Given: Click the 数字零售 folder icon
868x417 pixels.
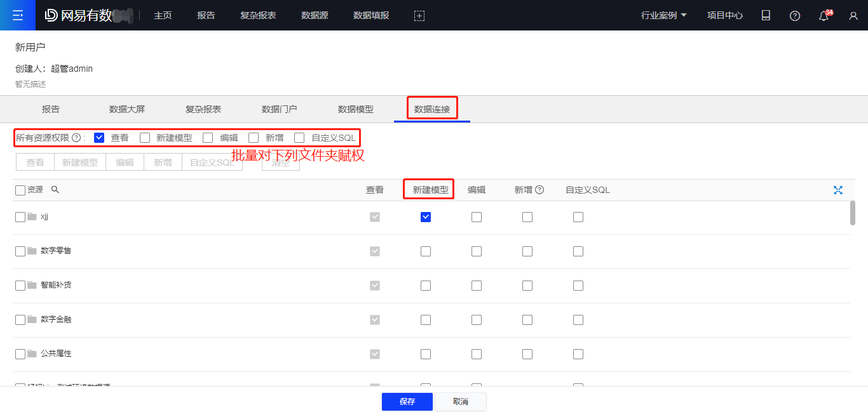Looking at the screenshot, I should point(32,251).
